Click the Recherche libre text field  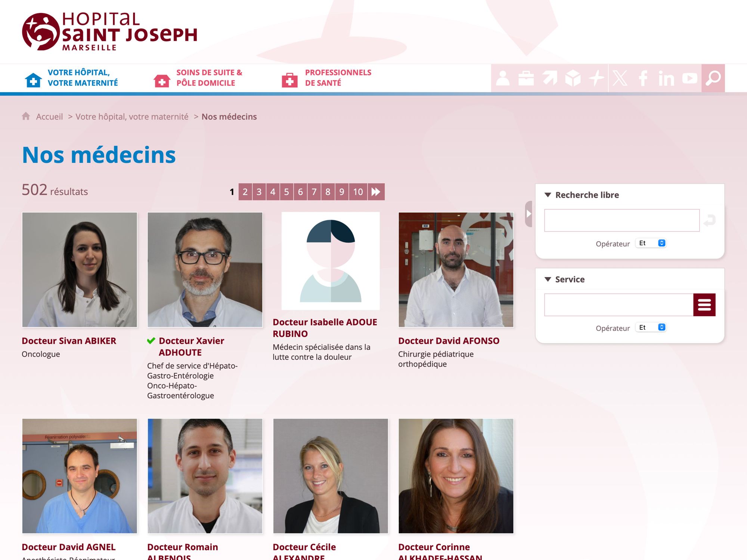[622, 220]
